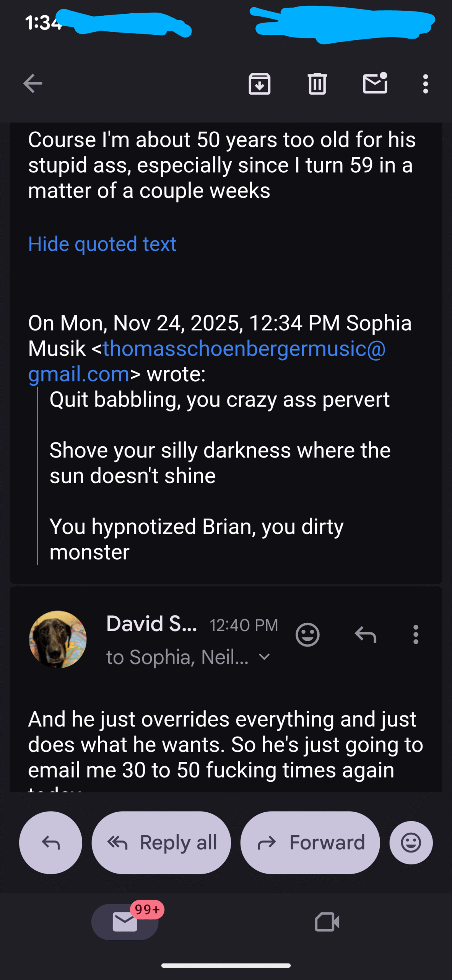Tap the bottom reply arrow button
Image resolution: width=452 pixels, height=980 pixels.
[50, 843]
